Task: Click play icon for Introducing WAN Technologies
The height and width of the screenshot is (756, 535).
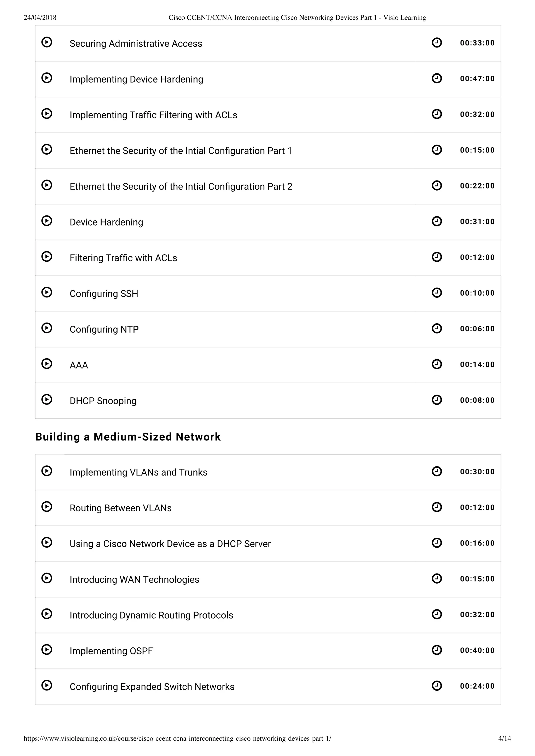Action: click(x=47, y=578)
